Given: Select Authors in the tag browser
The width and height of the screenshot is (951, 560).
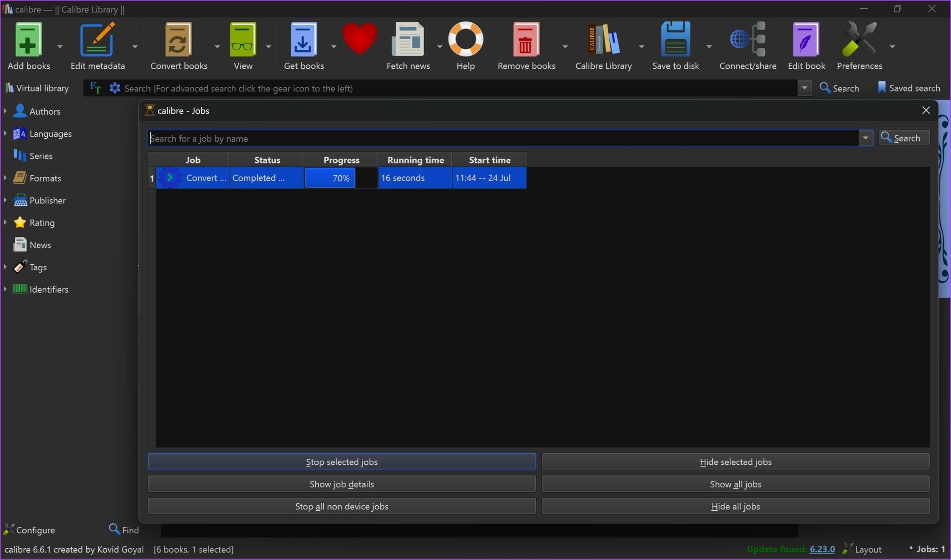Looking at the screenshot, I should coord(45,111).
